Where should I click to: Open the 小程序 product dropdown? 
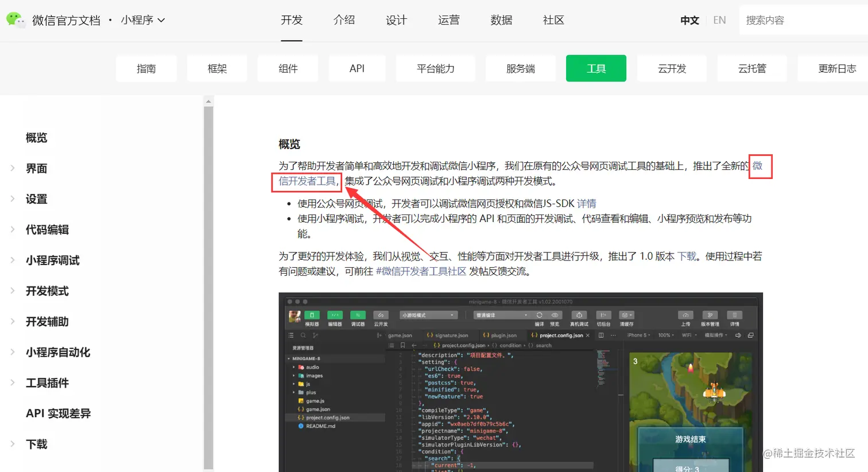(x=143, y=20)
